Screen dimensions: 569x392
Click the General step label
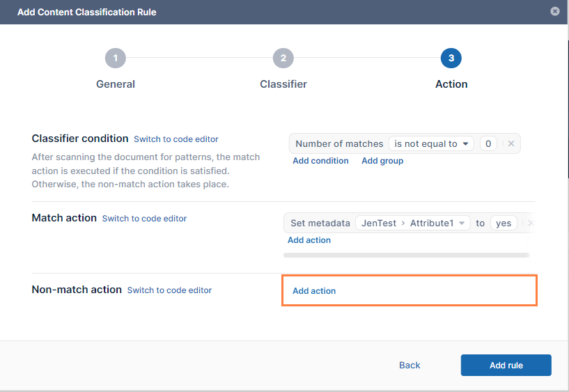point(116,84)
